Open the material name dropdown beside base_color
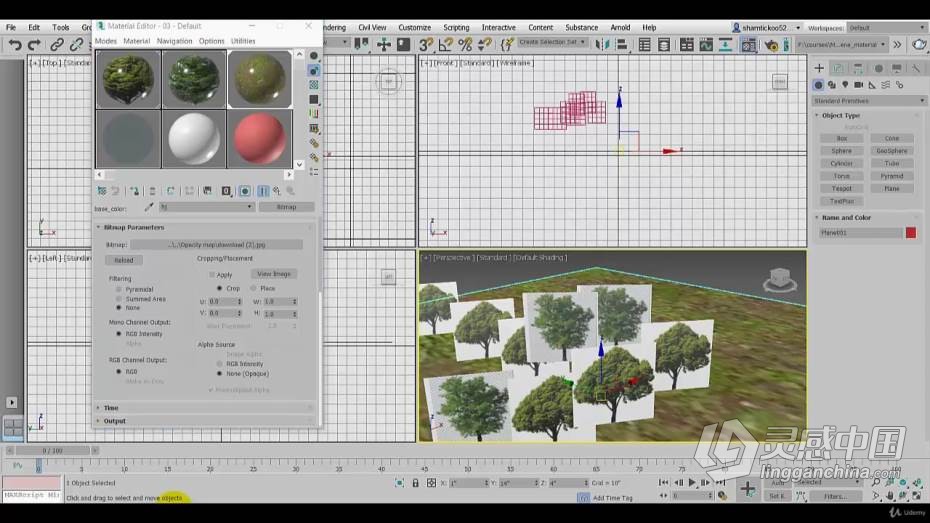The width and height of the screenshot is (930, 523). click(206, 207)
